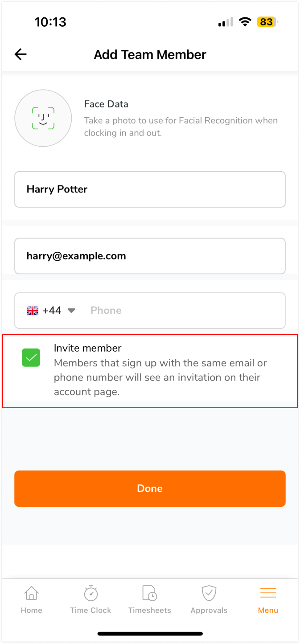Screen dimensions: 300x644
Task: Edit the harry@example.com email field
Action: 150,256
